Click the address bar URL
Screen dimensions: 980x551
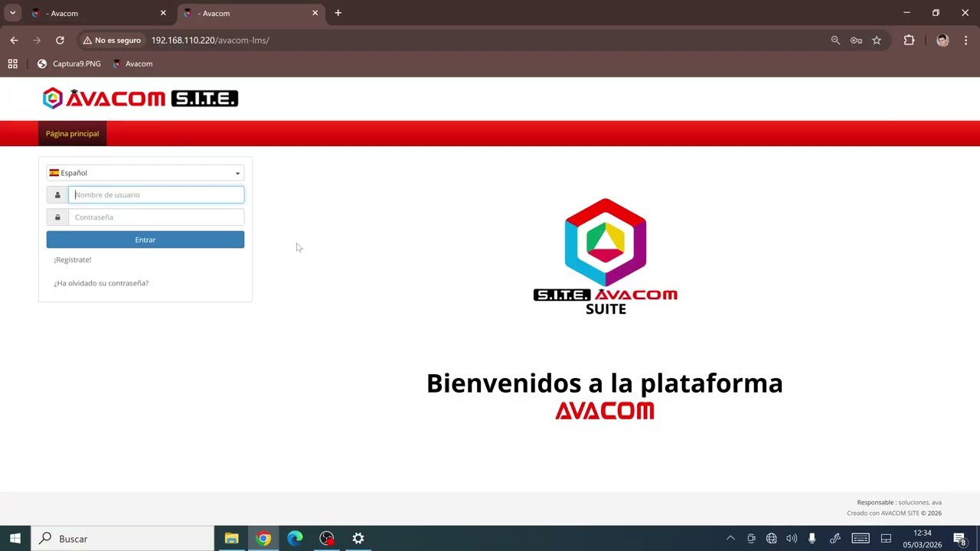211,41
